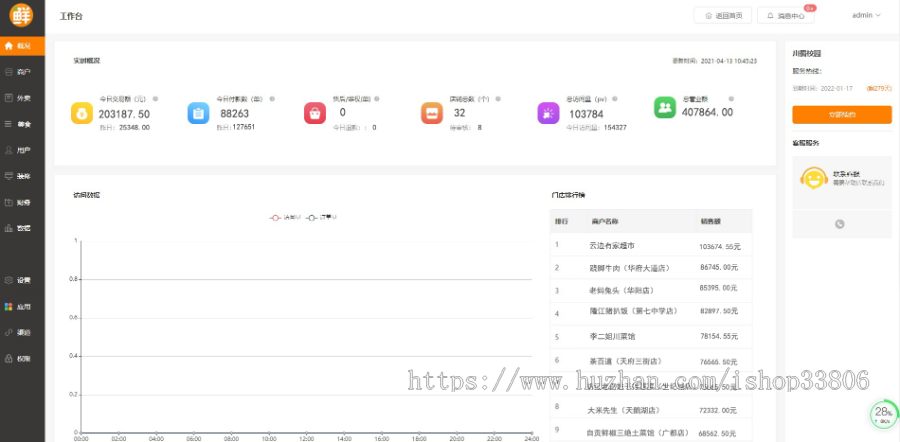Open the 外卖 takeaway sidebar item

[x=22, y=98]
